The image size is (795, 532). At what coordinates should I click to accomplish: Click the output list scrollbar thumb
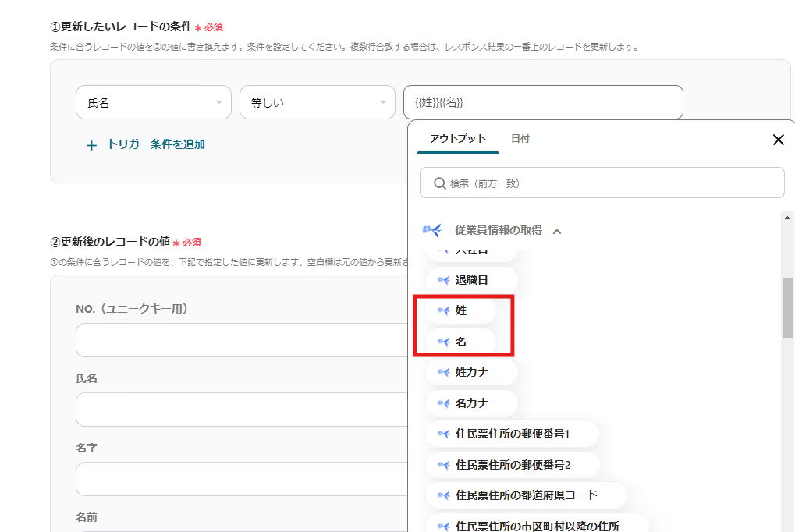point(787,307)
